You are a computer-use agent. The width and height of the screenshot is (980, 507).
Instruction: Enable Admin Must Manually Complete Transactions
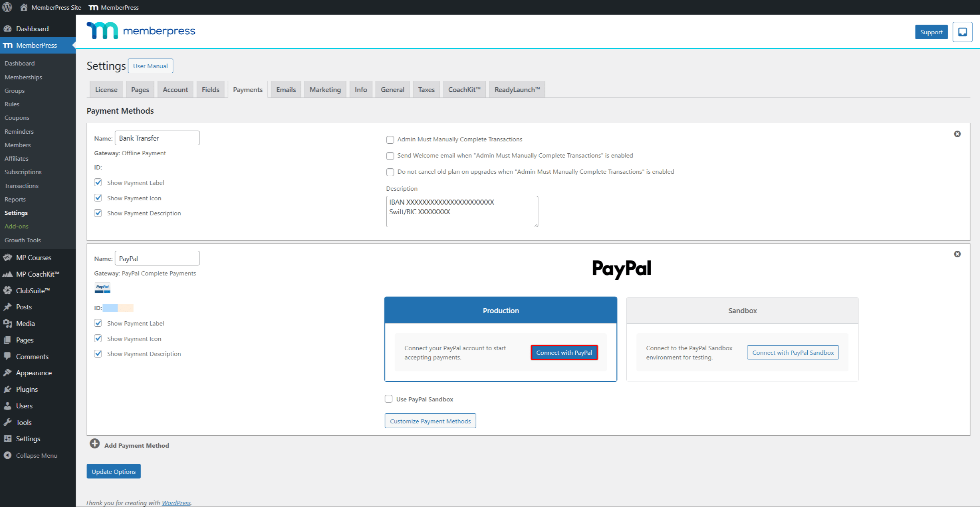pyautogui.click(x=390, y=139)
